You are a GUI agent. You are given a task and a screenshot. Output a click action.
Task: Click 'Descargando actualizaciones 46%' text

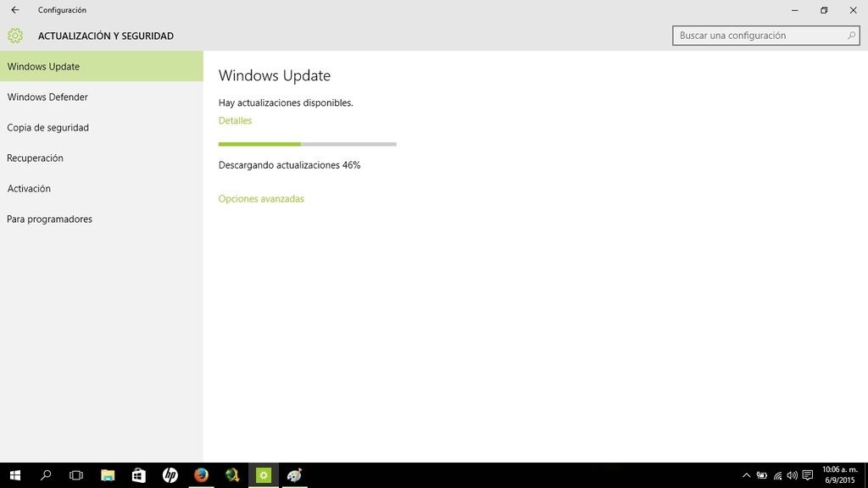pos(289,165)
